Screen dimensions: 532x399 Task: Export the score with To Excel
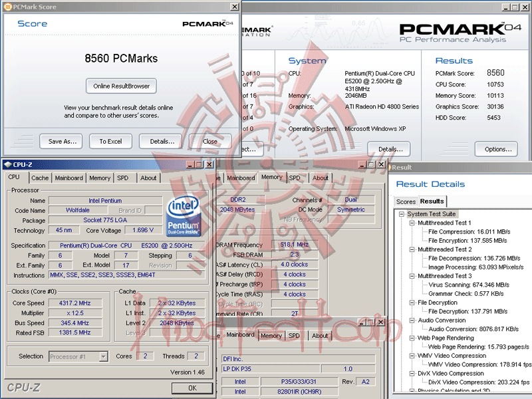pos(110,142)
